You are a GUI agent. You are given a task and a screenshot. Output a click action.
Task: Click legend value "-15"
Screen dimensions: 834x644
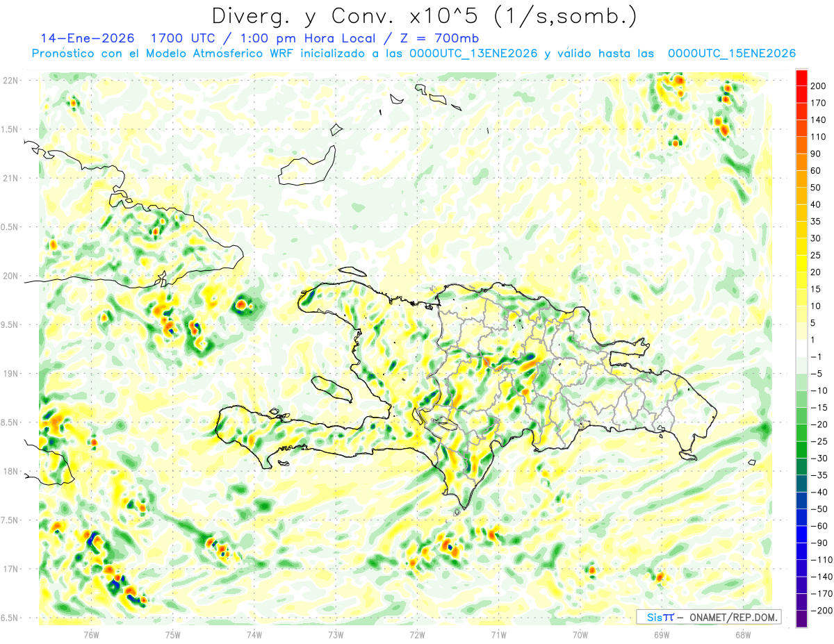pyautogui.click(x=820, y=408)
